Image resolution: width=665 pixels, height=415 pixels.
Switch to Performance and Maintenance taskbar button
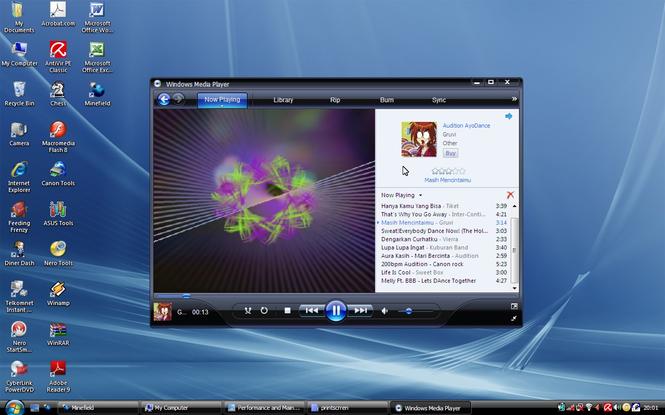(x=264, y=408)
